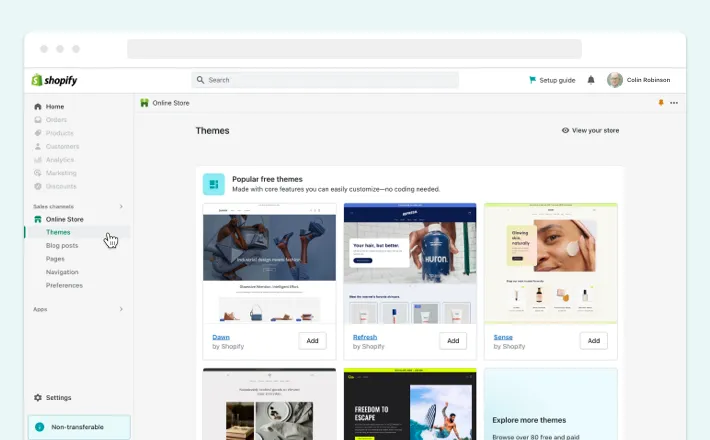
Task: Click the Freedom to Escape theme thumbnail
Action: point(410,404)
